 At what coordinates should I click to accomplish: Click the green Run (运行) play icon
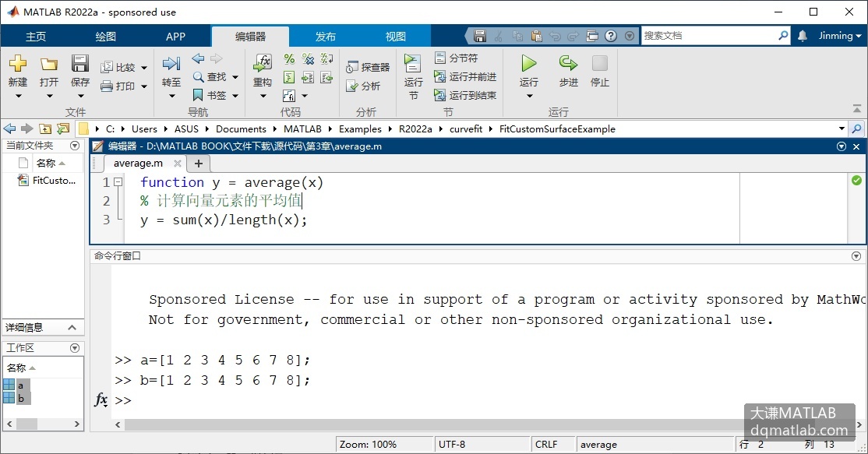point(528,63)
